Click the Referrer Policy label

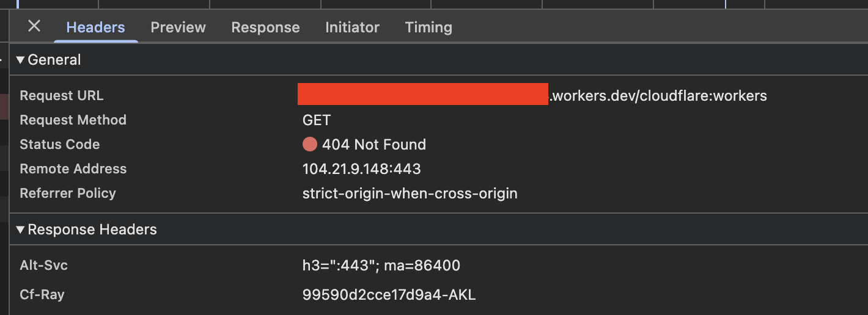pos(68,194)
